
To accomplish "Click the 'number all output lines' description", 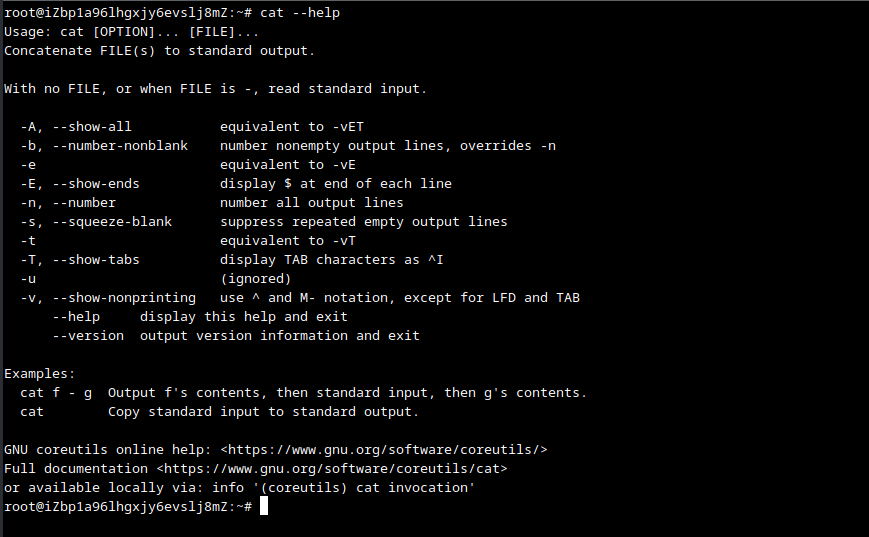I will pyautogui.click(x=312, y=203).
